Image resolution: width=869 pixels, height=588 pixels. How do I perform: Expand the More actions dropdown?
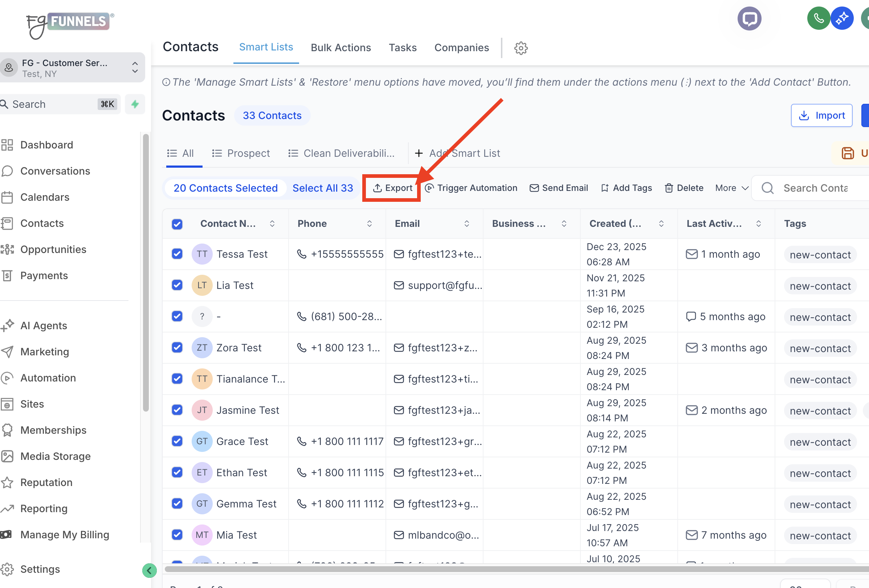(731, 188)
